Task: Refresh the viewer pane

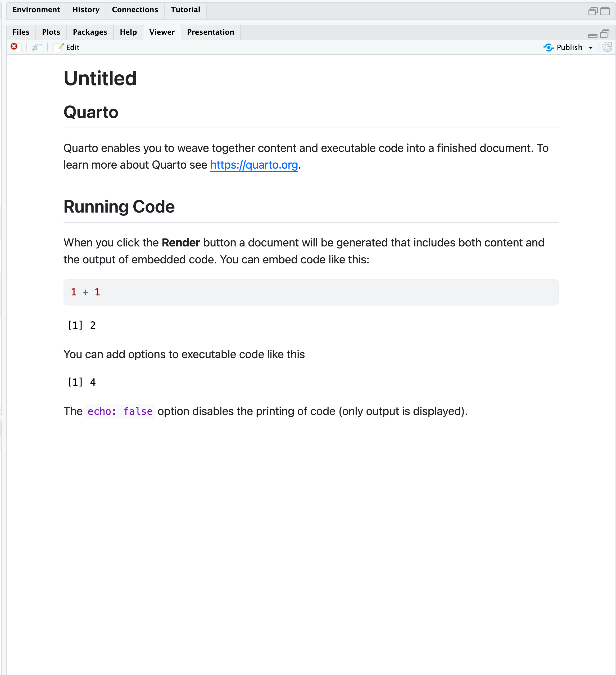Action: pos(607,47)
